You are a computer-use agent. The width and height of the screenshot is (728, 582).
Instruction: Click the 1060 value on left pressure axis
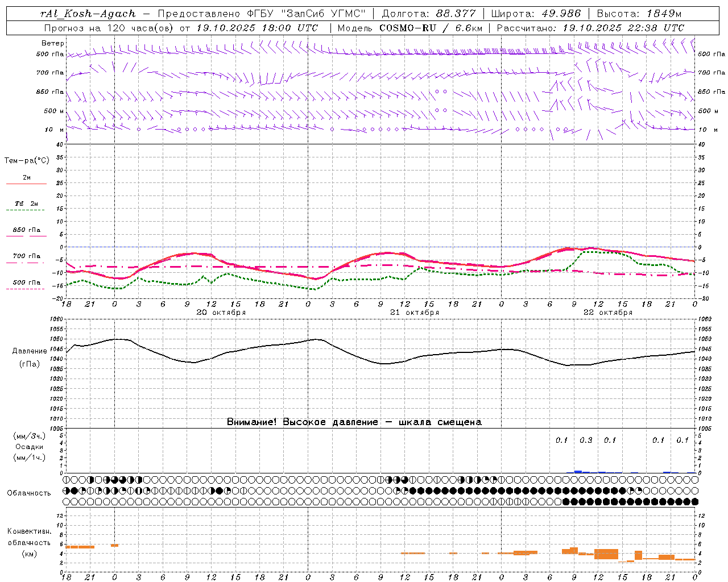click(57, 319)
